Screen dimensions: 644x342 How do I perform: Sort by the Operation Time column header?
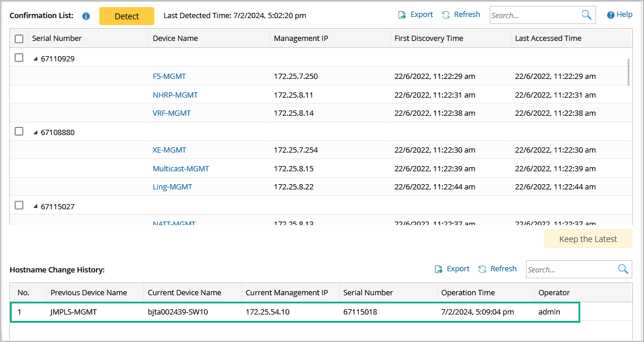pyautogui.click(x=468, y=292)
